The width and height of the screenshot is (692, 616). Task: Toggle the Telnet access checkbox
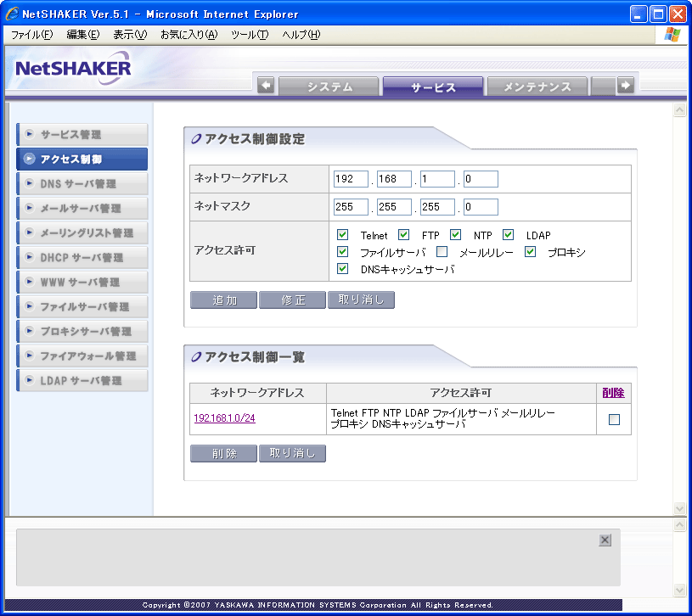point(342,234)
